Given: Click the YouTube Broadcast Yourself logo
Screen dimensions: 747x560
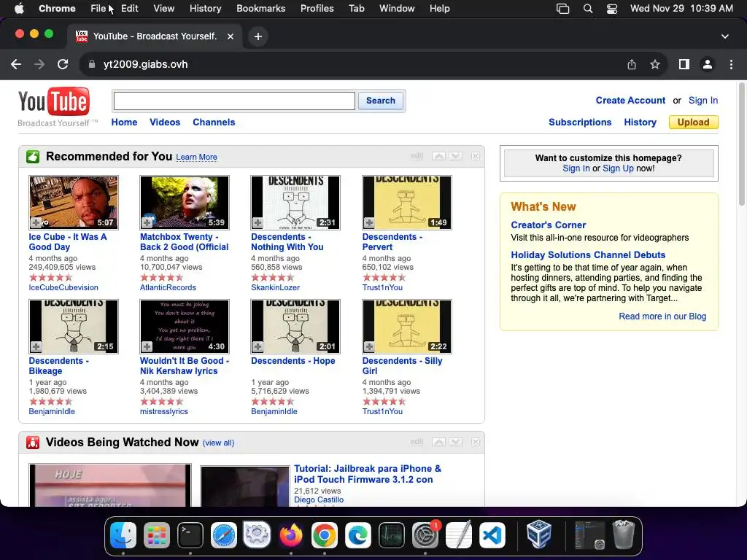Looking at the screenshot, I should 58,107.
